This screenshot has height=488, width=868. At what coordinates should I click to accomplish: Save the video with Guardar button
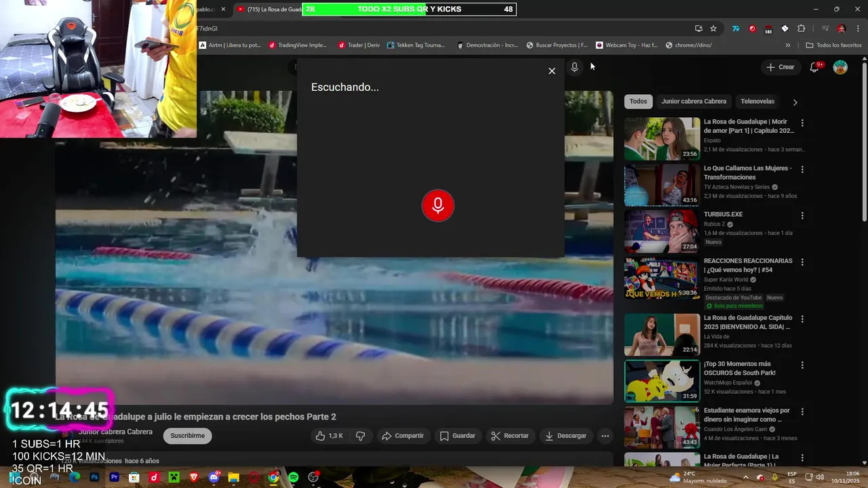[x=458, y=436]
